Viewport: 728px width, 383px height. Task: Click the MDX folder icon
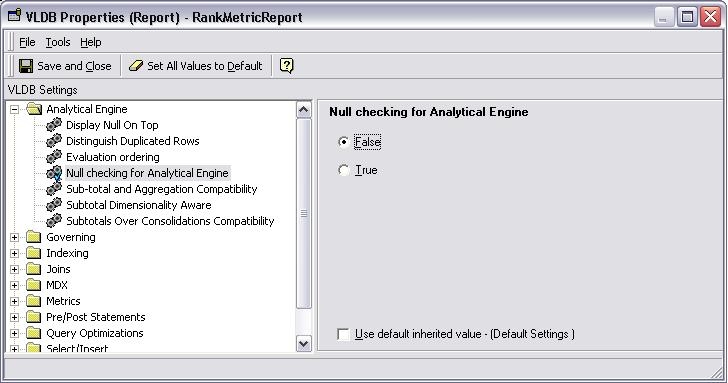[34, 285]
